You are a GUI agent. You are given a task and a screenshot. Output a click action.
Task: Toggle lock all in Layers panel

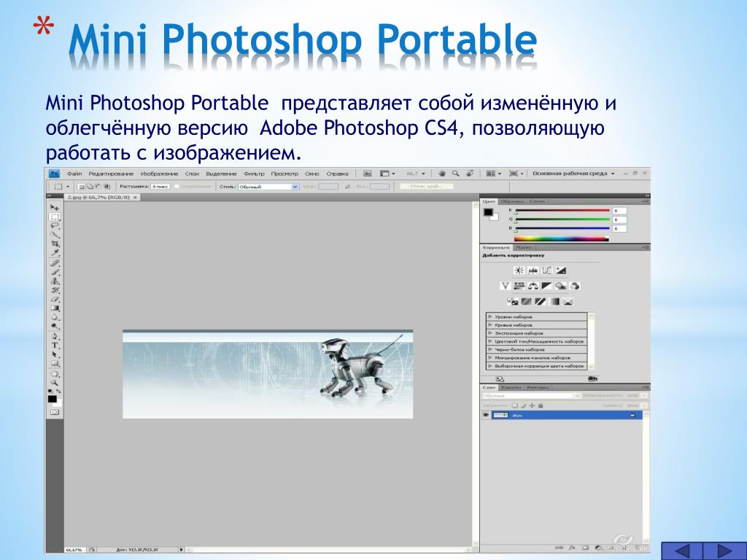pos(541,405)
